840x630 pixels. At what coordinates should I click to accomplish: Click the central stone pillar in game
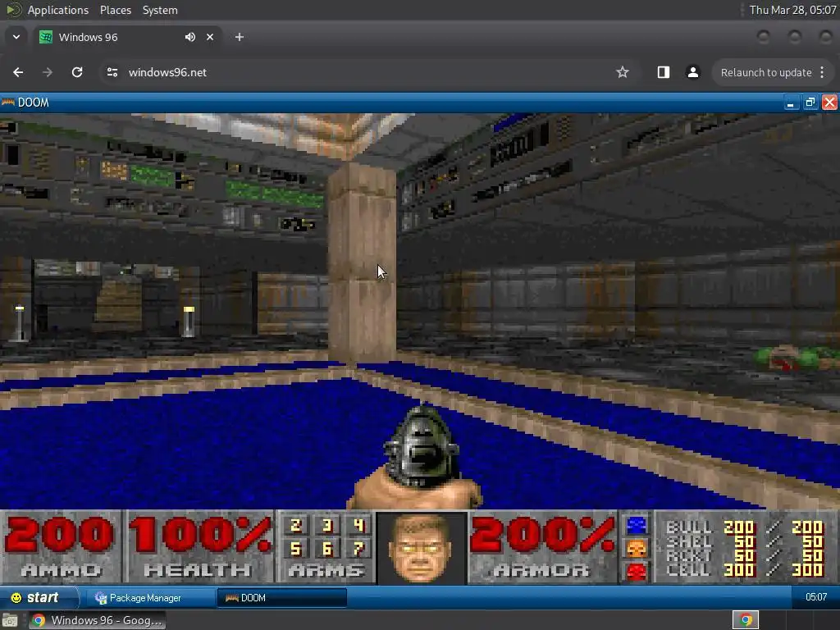click(362, 262)
